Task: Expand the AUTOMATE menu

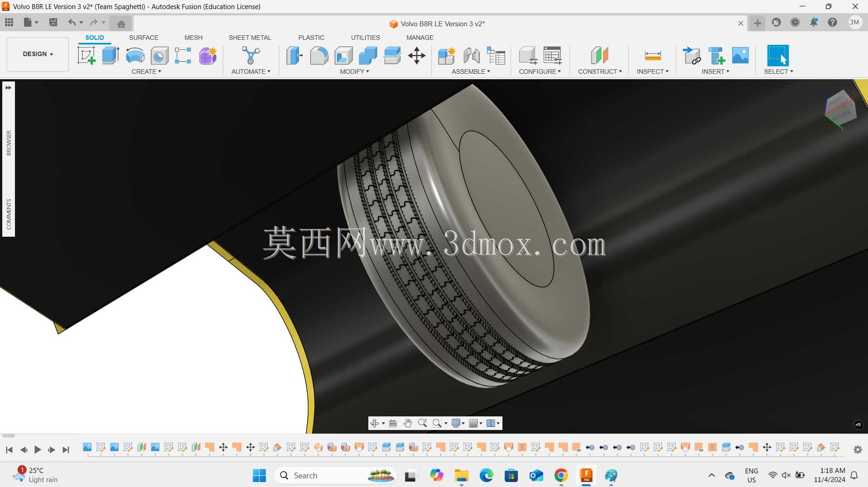Action: pos(251,72)
